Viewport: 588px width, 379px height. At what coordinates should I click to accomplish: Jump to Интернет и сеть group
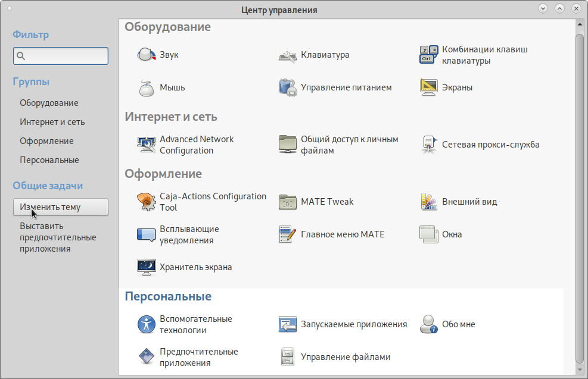(x=52, y=122)
